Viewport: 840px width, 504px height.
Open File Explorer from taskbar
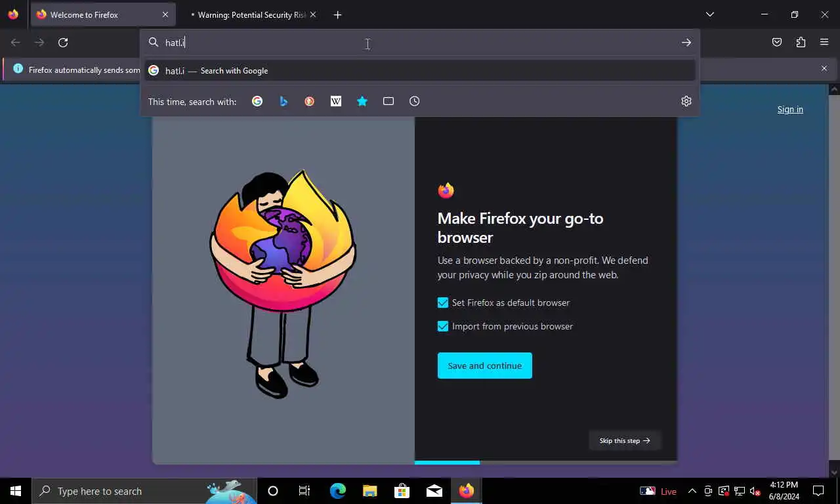pos(370,491)
